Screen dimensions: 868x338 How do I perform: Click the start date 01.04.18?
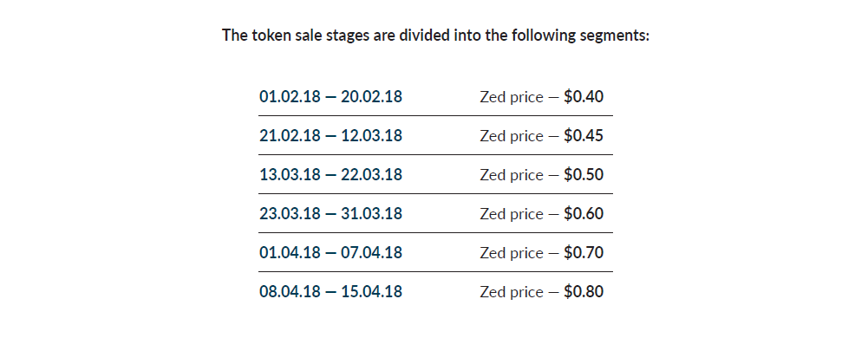(x=290, y=253)
